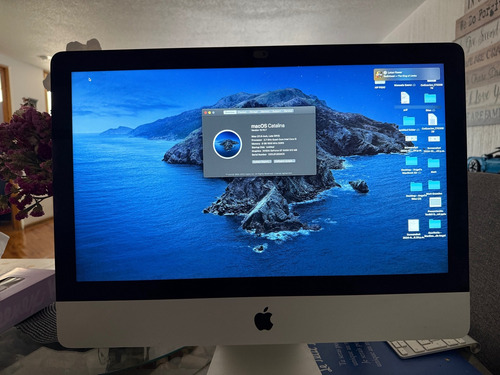
Task: Click the album art in the notification
Action: pos(379,75)
